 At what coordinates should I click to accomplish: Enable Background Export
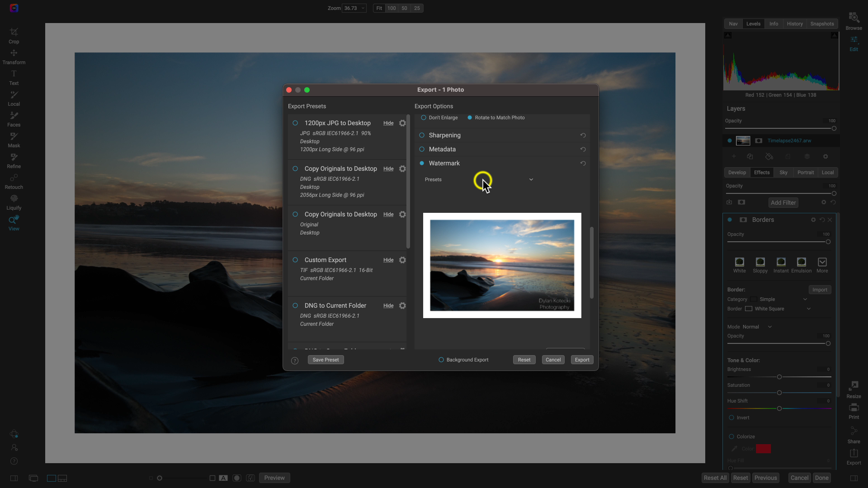[441, 360]
